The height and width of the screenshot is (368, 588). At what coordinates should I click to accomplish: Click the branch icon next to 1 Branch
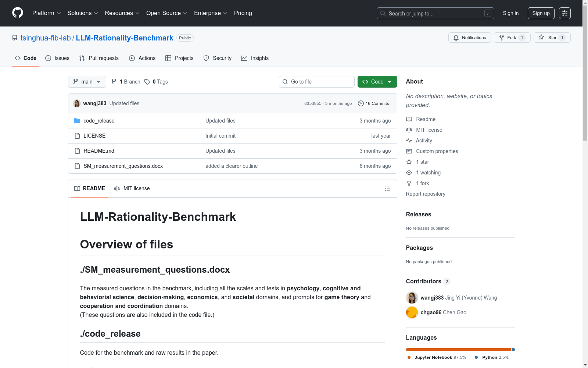tap(114, 82)
